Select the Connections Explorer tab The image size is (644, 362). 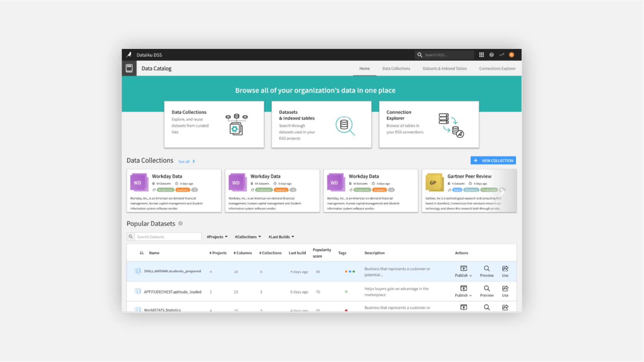(x=497, y=68)
